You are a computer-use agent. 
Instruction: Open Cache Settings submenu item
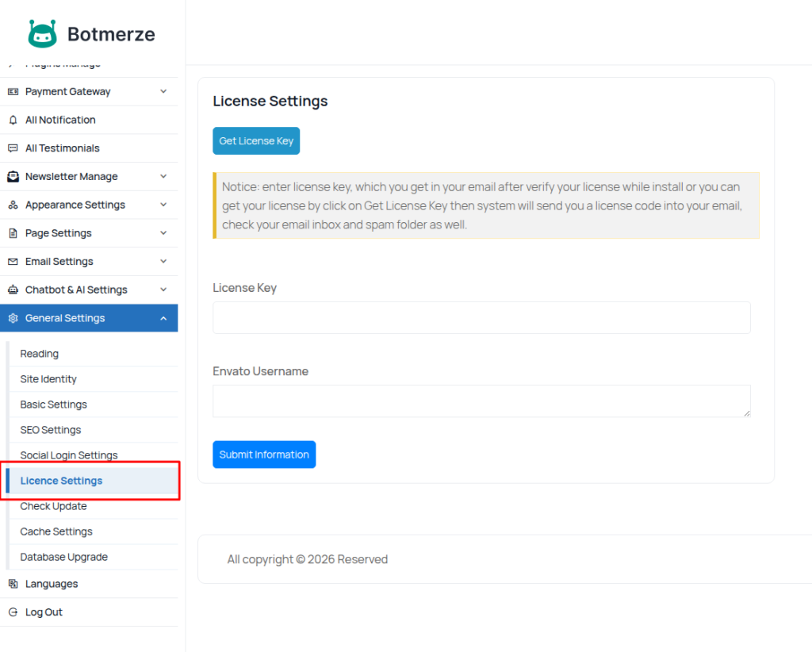click(x=56, y=531)
